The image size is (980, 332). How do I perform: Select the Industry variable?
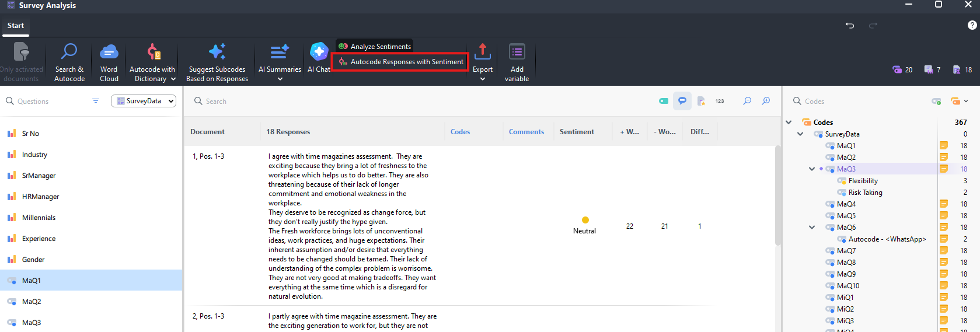click(x=91, y=155)
